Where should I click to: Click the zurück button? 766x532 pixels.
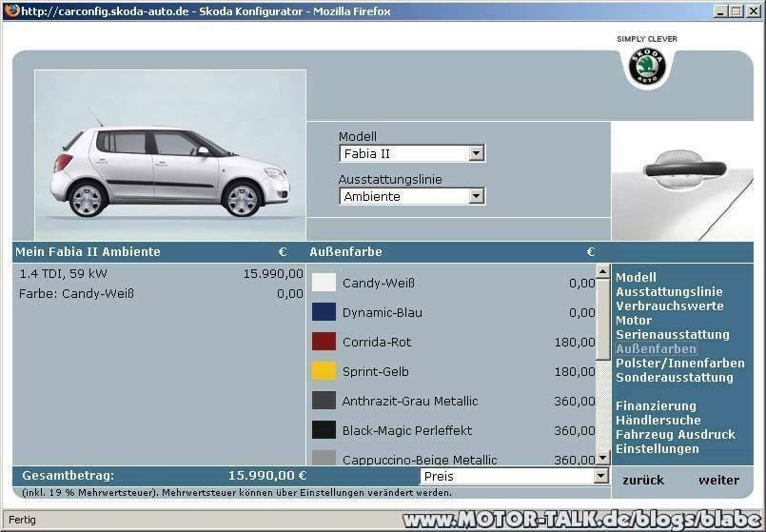point(643,480)
